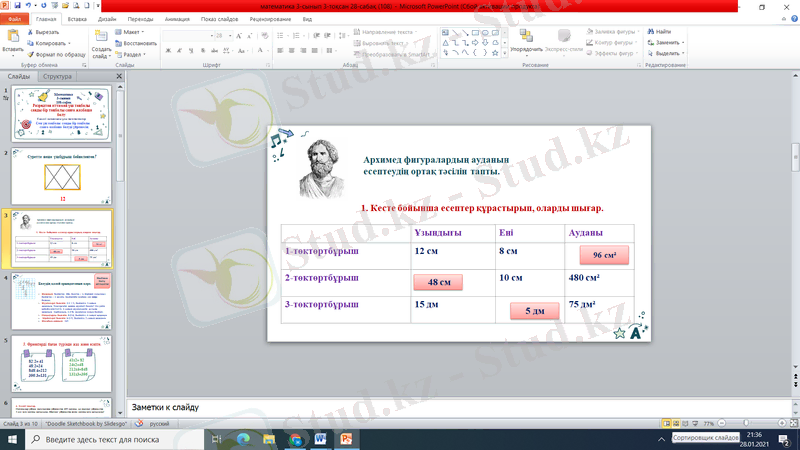800x450 pixels.
Task: Click the Save icon in quick access toolbar
Action: 16,6
